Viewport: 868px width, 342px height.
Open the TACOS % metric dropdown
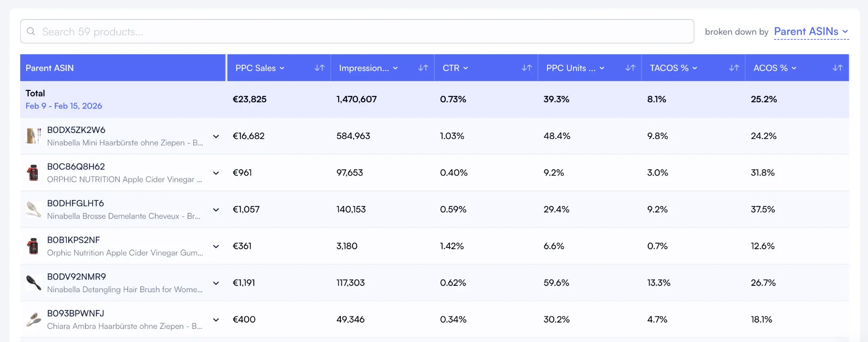click(x=674, y=68)
